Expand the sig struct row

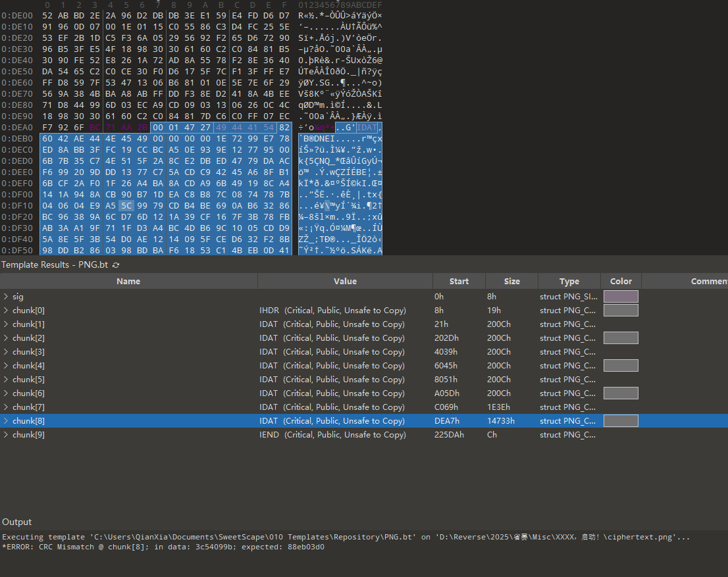(x=7, y=297)
